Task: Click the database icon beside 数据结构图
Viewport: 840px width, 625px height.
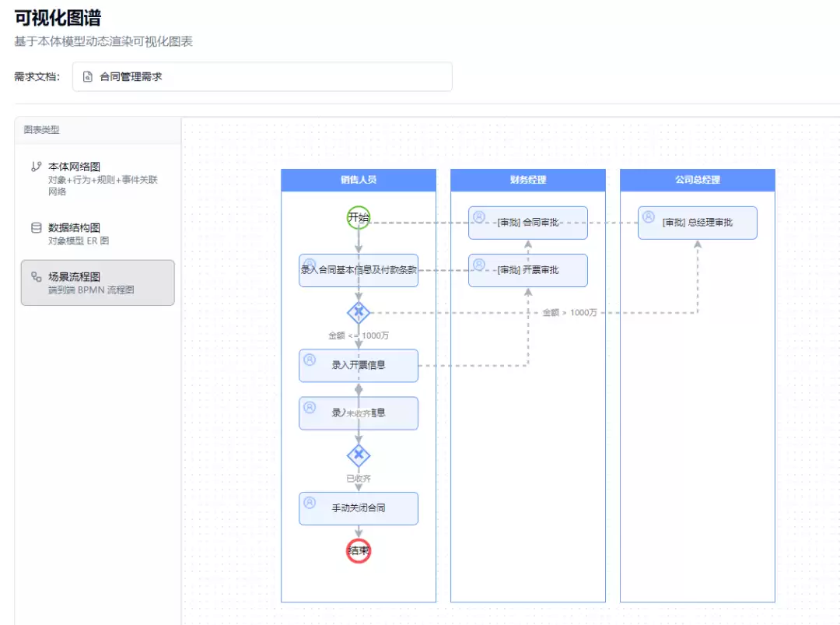Action: [x=36, y=228]
